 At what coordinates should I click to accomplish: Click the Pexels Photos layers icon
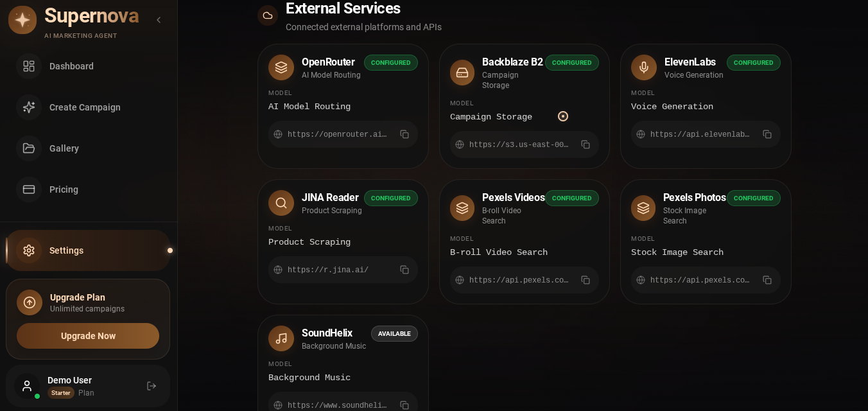(x=643, y=208)
